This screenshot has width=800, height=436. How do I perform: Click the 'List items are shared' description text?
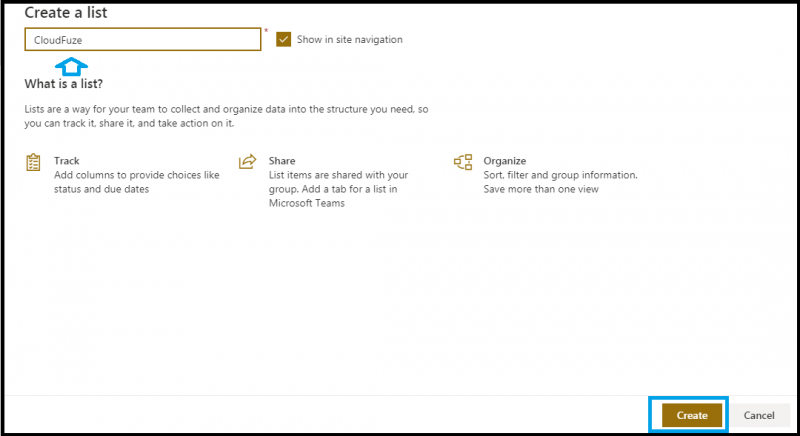(x=338, y=189)
